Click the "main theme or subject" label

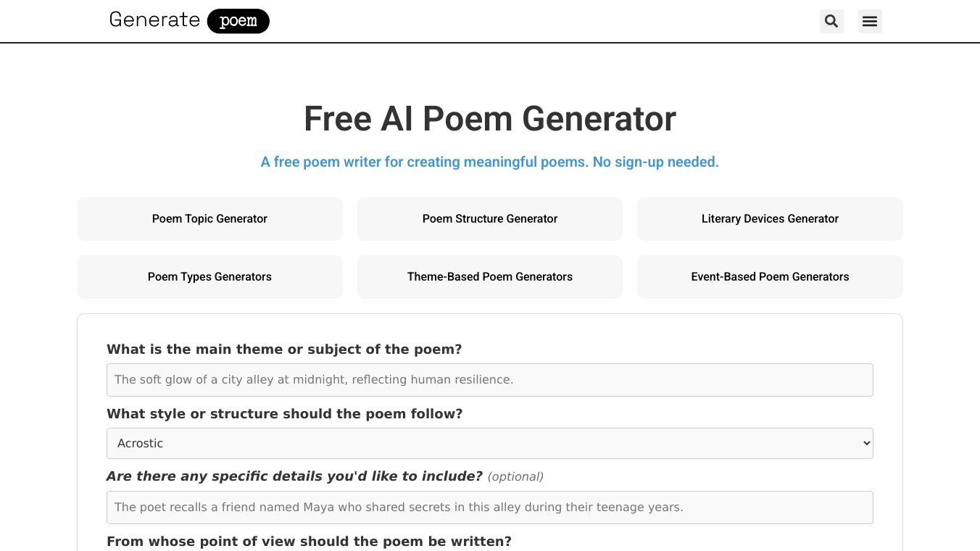click(x=284, y=349)
